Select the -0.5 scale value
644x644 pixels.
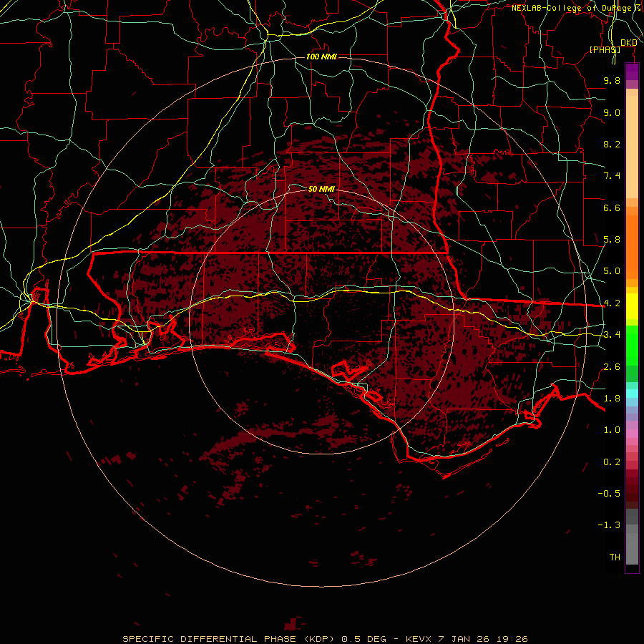pyautogui.click(x=609, y=494)
